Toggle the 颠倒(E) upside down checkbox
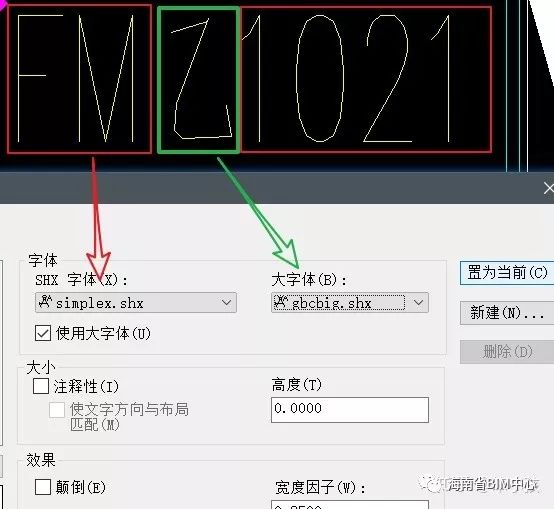The image size is (554, 509). point(43,487)
